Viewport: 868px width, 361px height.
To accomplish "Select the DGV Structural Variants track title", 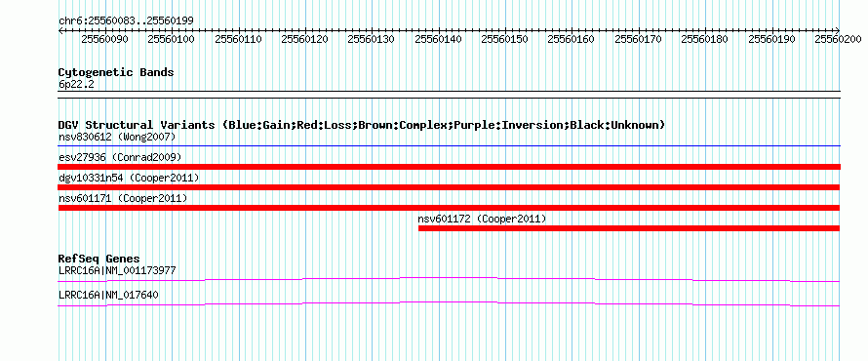I will pos(362,125).
